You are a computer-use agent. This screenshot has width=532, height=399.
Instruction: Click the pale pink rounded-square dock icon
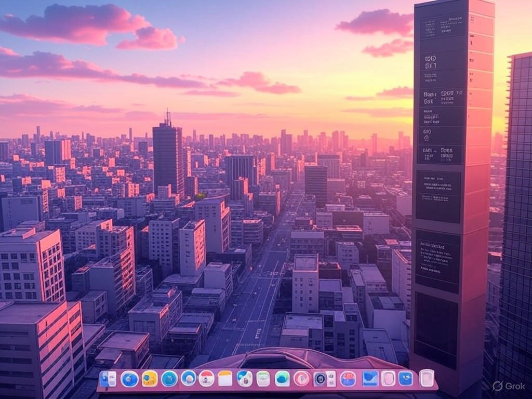[x=388, y=378]
